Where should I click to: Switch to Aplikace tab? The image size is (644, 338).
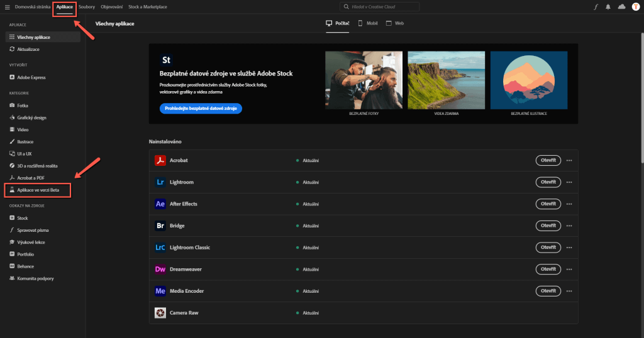(65, 7)
